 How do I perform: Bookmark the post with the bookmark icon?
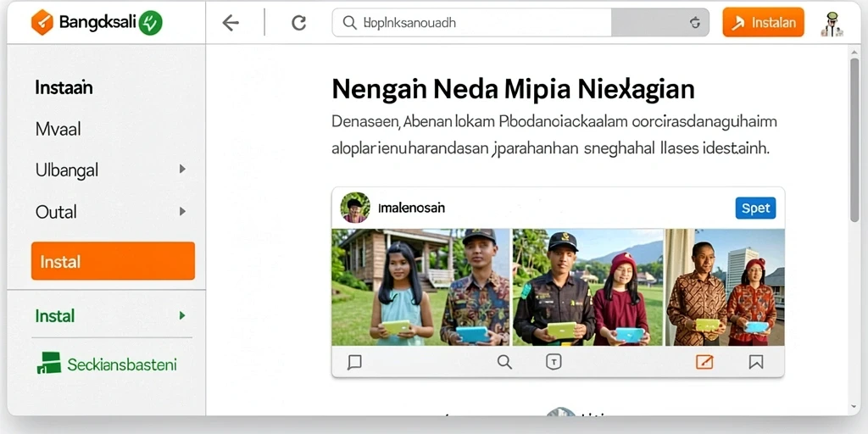click(755, 362)
